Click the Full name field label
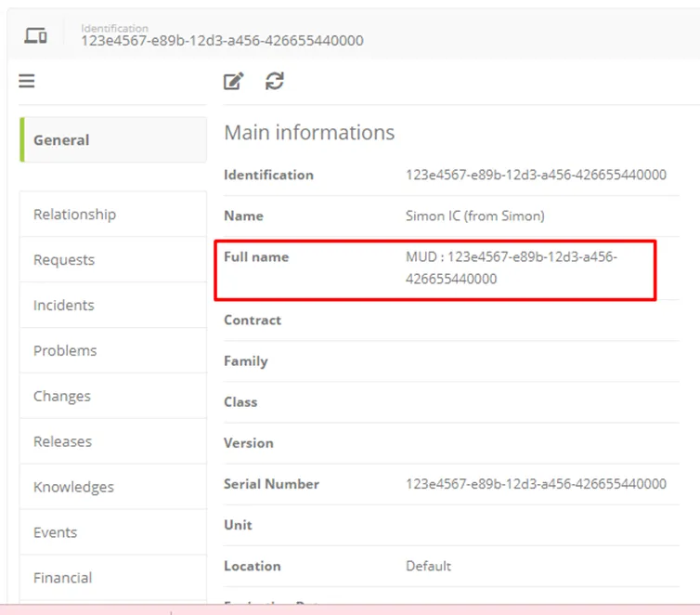The width and height of the screenshot is (700, 615). [x=256, y=256]
